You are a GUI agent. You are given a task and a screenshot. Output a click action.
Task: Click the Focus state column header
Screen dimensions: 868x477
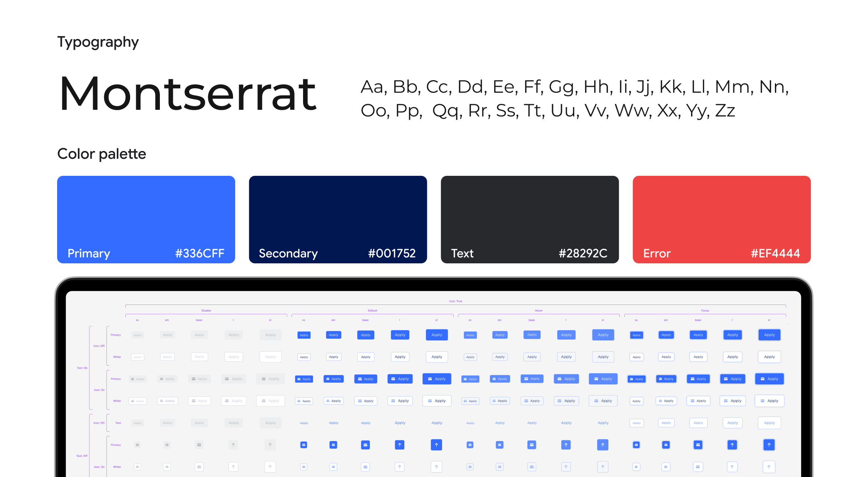pos(705,310)
